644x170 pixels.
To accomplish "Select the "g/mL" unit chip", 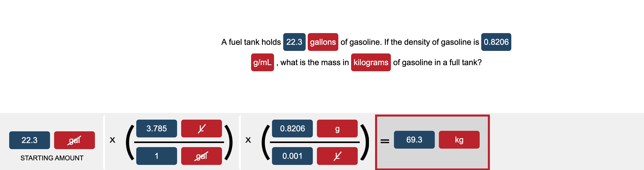I will (x=262, y=63).
